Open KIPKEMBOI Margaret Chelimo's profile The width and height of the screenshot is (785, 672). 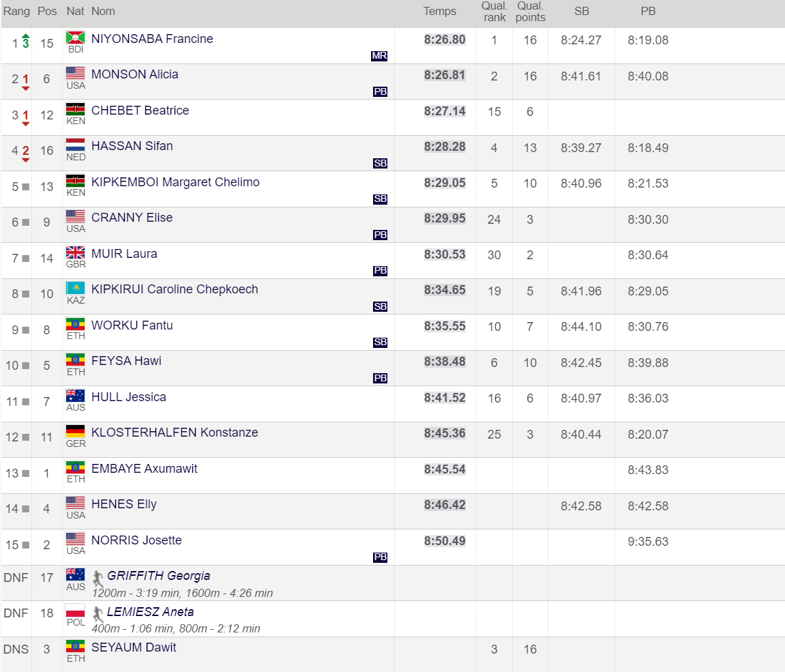175,182
